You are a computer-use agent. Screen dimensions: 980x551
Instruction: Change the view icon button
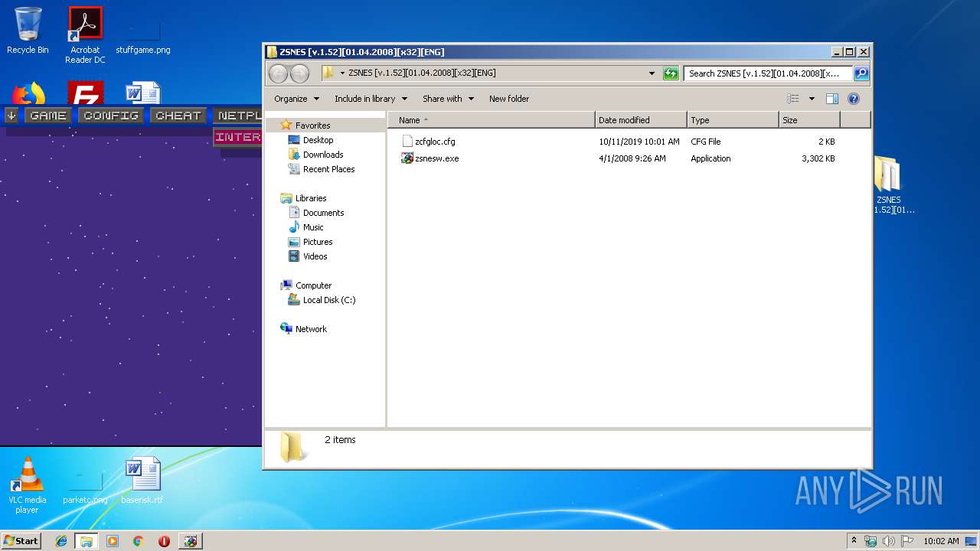[x=794, y=99]
